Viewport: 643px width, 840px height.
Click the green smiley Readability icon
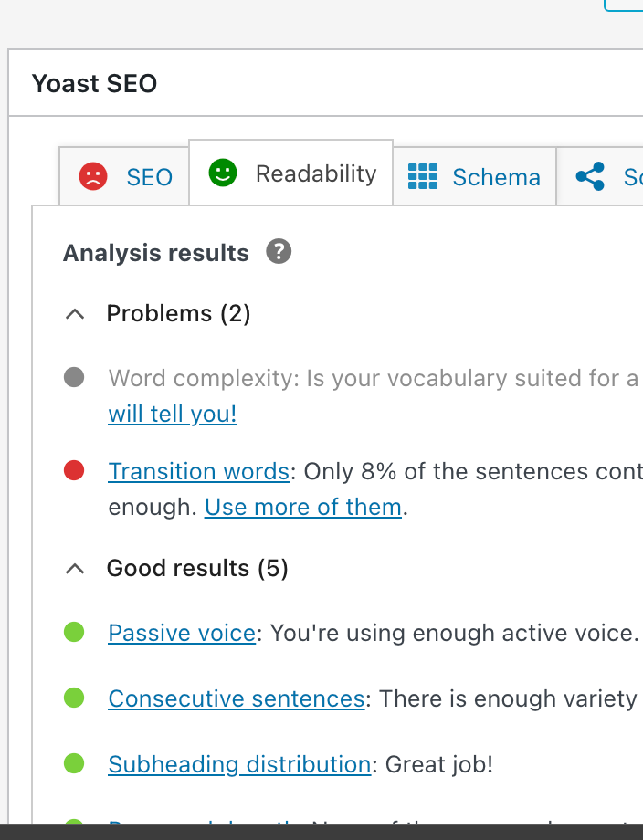(222, 173)
